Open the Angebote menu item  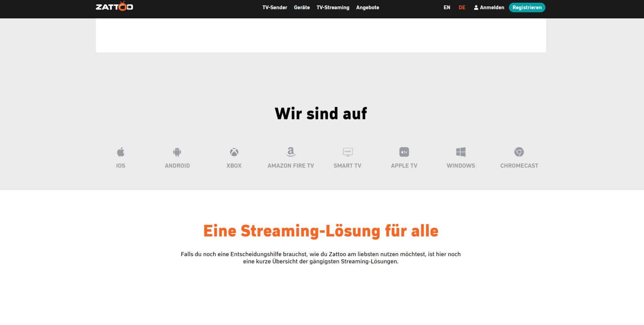pos(368,7)
